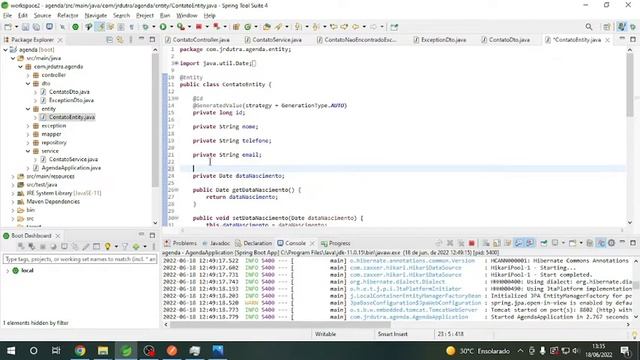This screenshot has width=640, height=360.
Task: Toggle Link with Editor in Package Explorer
Action: click(x=120, y=40)
